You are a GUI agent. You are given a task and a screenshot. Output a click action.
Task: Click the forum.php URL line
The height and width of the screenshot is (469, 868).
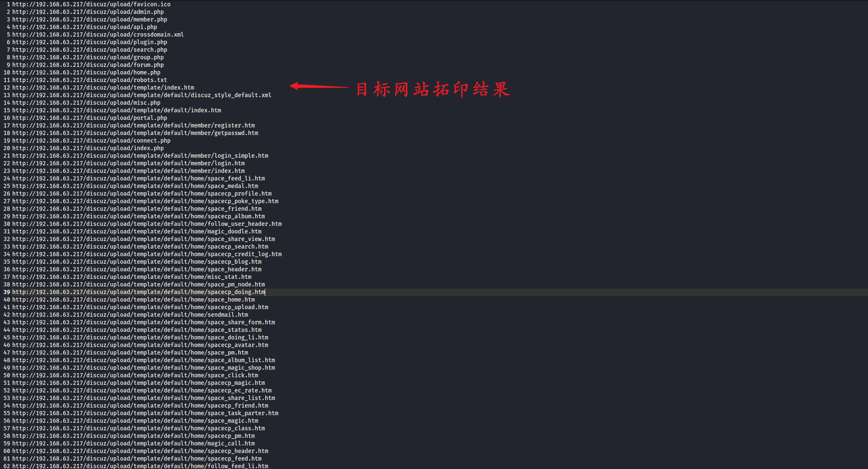(88, 65)
